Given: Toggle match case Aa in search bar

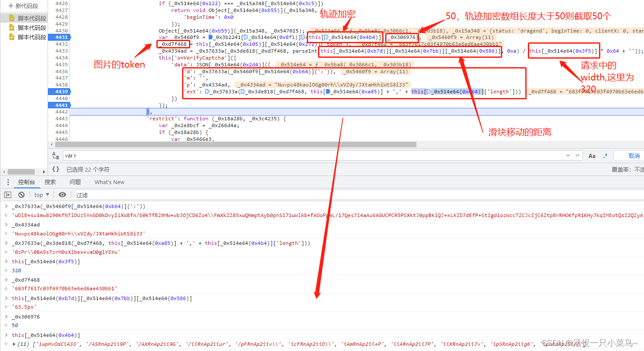Looking at the screenshot, I should point(592,156).
